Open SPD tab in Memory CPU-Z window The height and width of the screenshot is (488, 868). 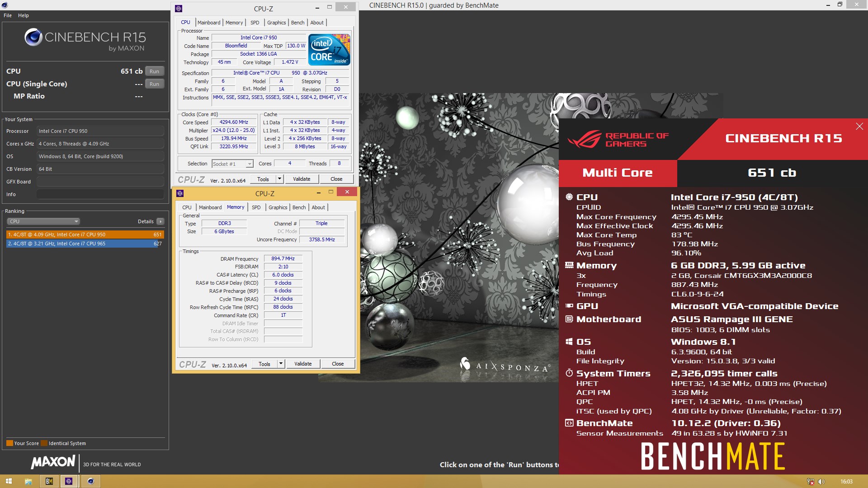[x=256, y=207]
